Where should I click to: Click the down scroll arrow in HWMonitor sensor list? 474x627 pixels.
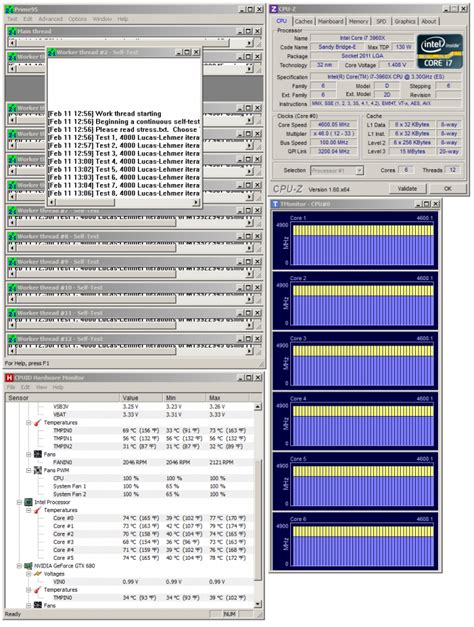pyautogui.click(x=258, y=604)
